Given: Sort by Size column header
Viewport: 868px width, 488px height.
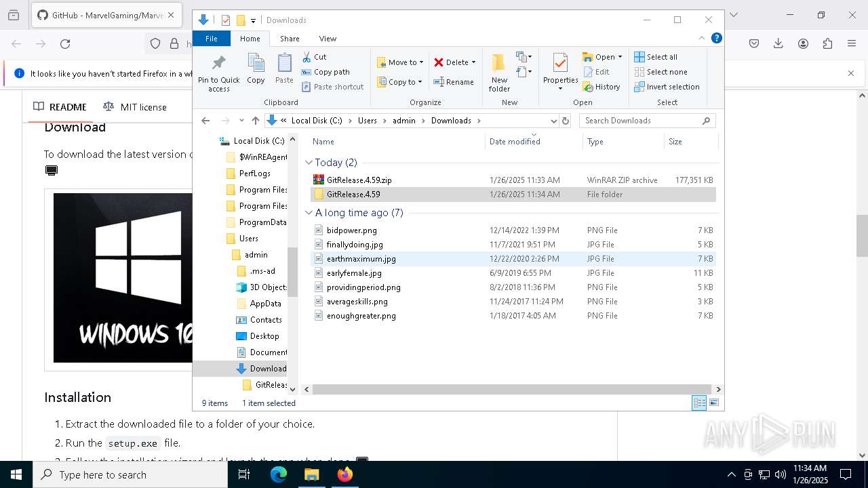Looking at the screenshot, I should tap(690, 142).
